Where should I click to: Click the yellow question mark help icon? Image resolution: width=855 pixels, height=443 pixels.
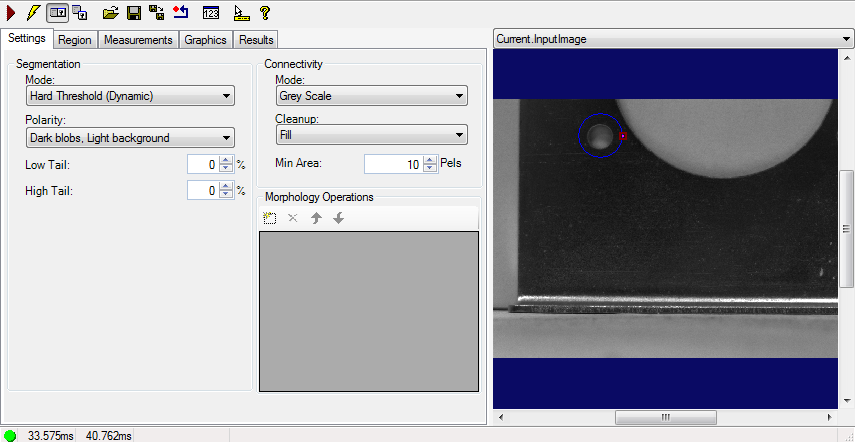[265, 13]
